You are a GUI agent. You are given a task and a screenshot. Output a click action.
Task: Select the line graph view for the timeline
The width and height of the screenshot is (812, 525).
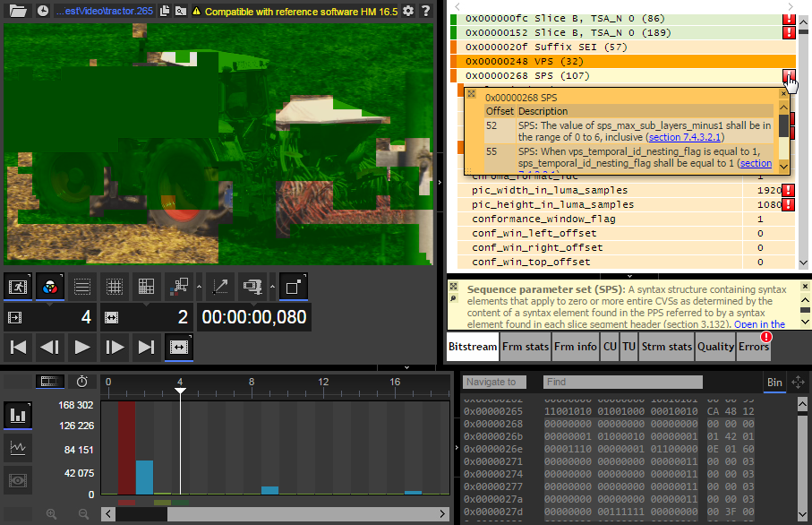pos(18,448)
